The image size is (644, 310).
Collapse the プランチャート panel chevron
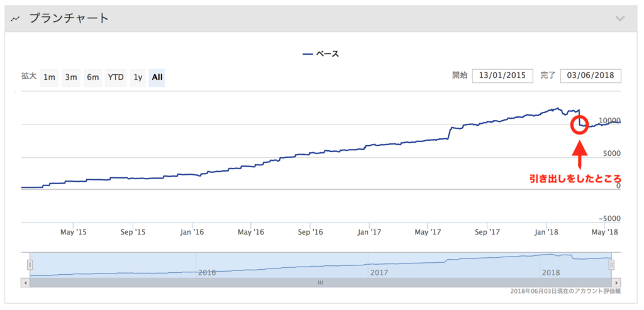pos(620,18)
